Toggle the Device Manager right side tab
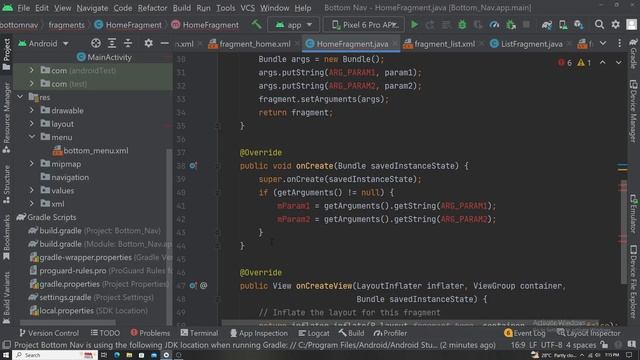Screen dimensions: 640x360 coord(633,111)
